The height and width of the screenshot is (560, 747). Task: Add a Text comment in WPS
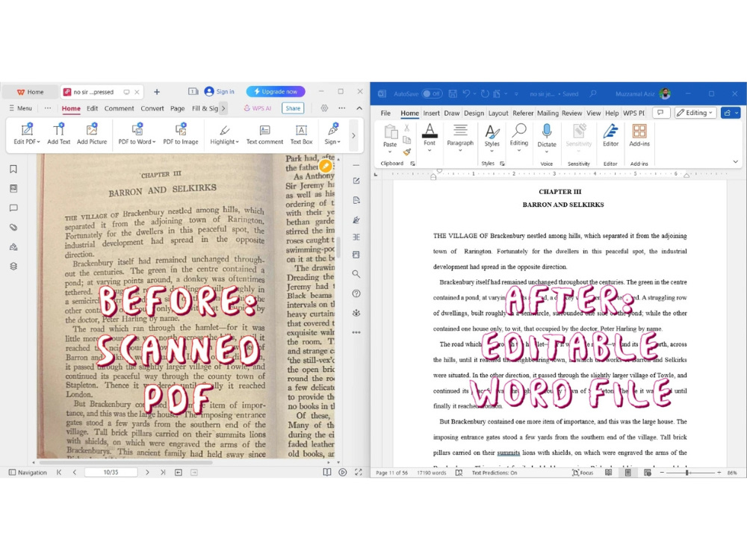[x=264, y=134]
